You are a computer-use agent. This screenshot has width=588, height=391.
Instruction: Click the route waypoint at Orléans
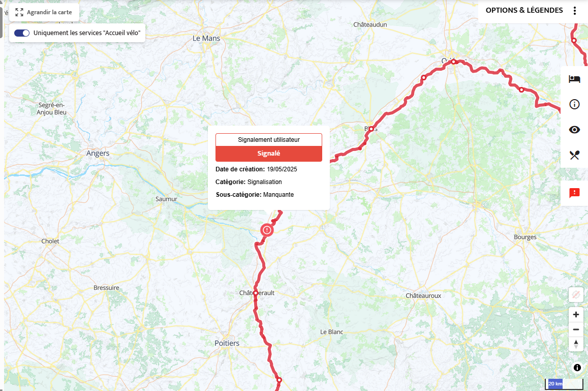[x=453, y=62]
